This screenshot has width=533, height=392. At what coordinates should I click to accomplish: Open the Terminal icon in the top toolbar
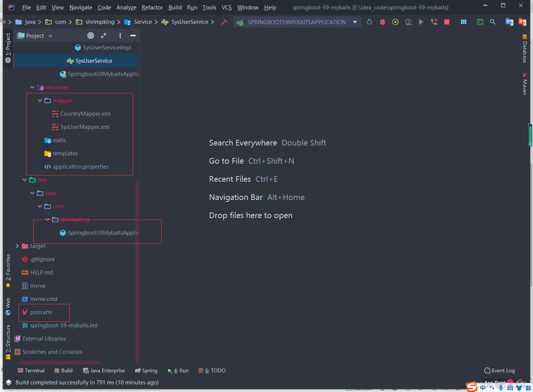tap(480, 22)
